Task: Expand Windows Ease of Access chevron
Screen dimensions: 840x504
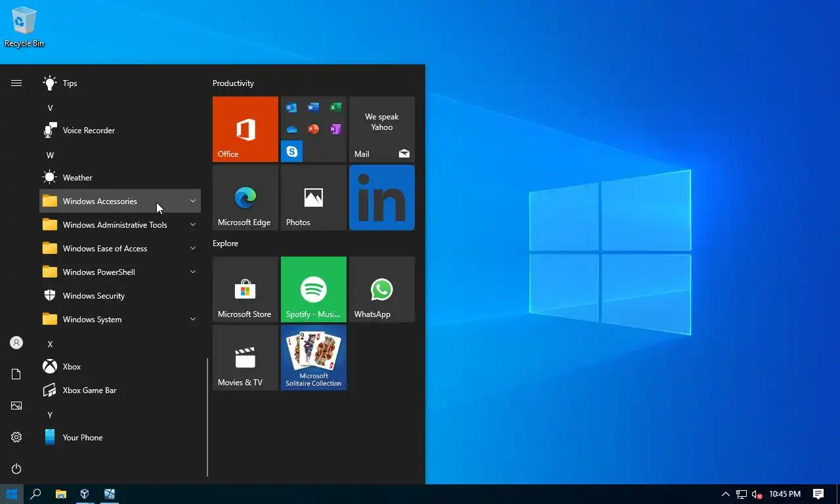Action: 193,248
